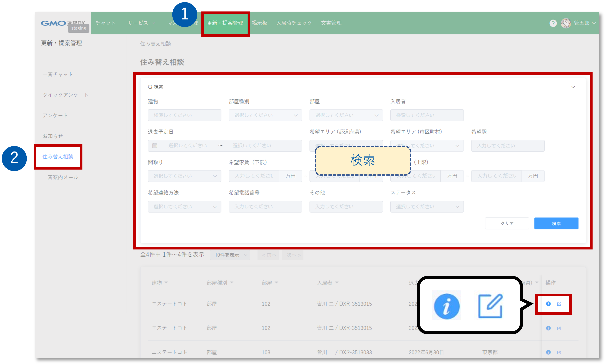Sort by 建物 column header arrow
This screenshot has height=364, width=605.
[x=166, y=283]
